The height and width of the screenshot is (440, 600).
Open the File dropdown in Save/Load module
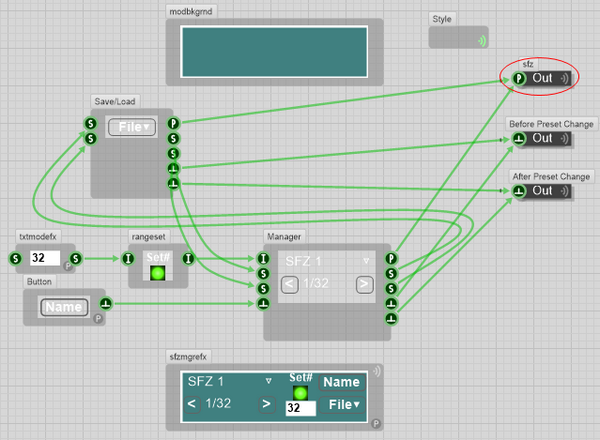pyautogui.click(x=132, y=127)
